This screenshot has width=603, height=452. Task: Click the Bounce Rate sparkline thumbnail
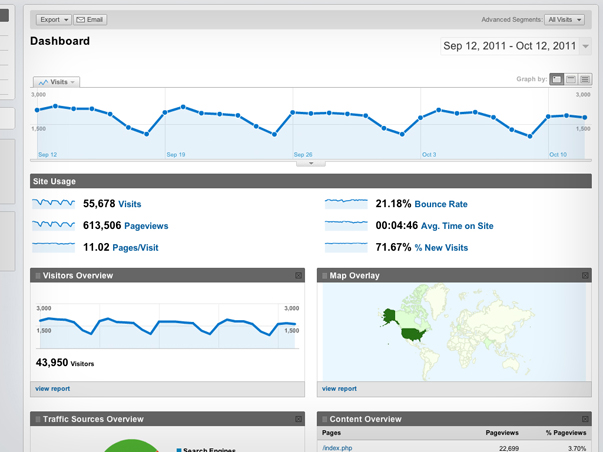(346, 203)
